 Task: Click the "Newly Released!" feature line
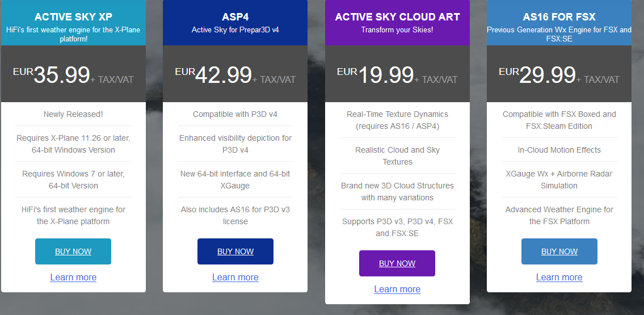pos(73,114)
